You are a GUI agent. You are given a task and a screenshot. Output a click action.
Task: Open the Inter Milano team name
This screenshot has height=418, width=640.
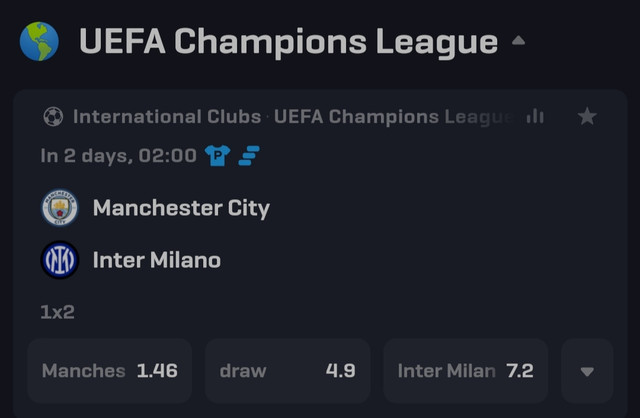point(157,260)
